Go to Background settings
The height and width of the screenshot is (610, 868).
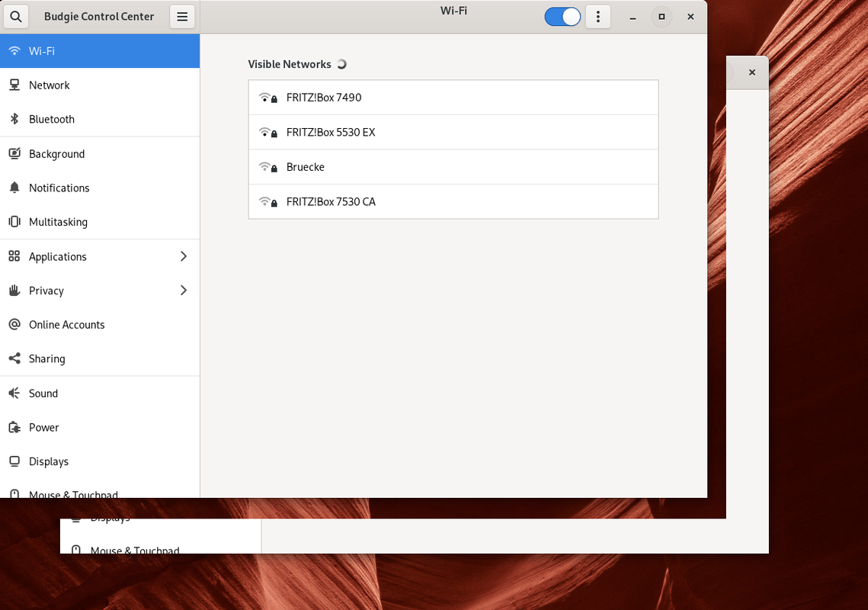(100, 153)
